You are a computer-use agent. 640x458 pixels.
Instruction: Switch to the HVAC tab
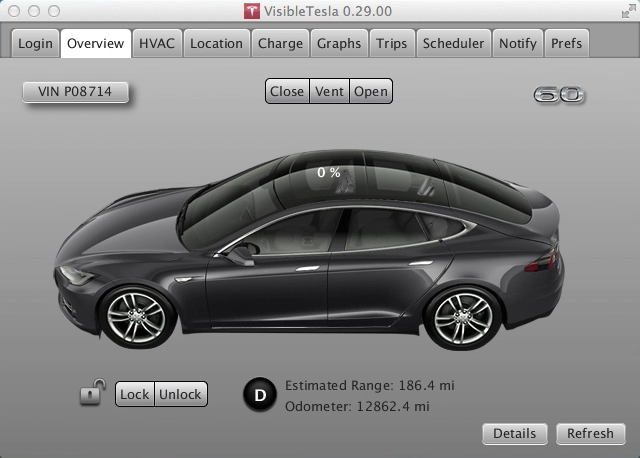(x=157, y=43)
